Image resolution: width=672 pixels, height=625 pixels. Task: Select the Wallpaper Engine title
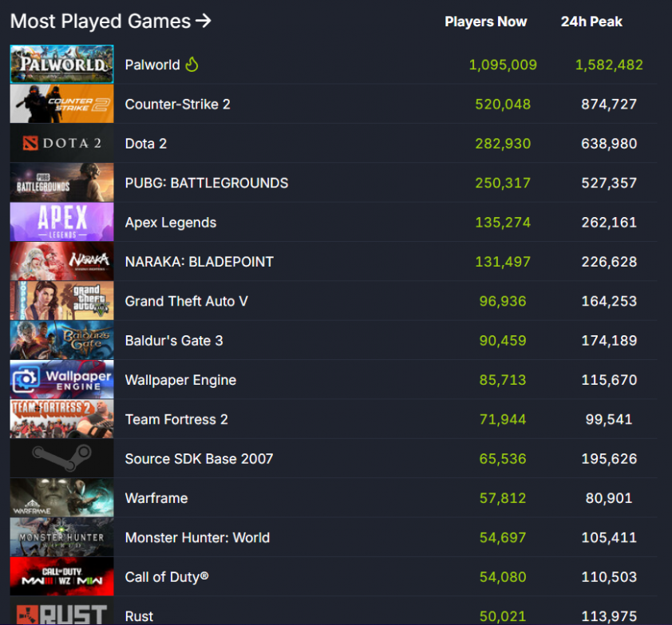point(180,380)
